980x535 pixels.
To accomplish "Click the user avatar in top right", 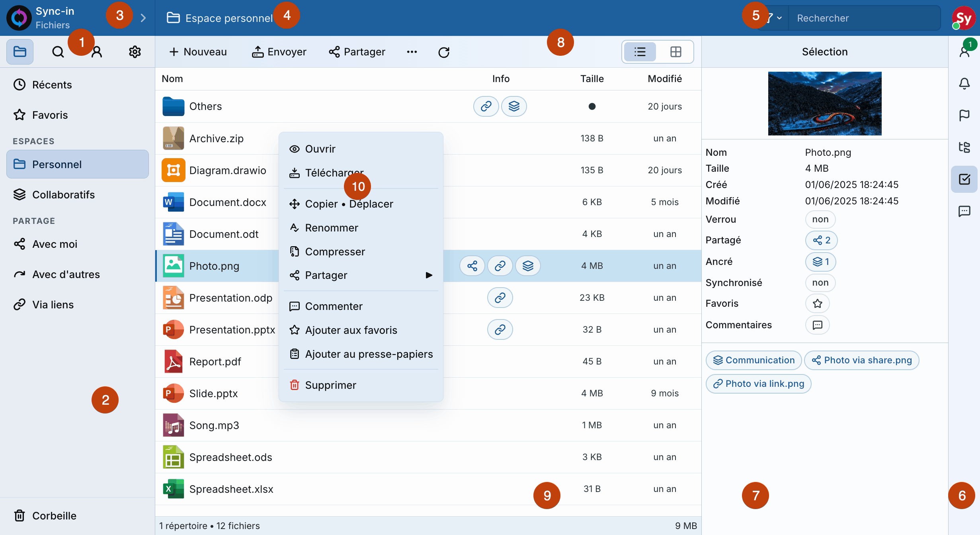I will [963, 18].
